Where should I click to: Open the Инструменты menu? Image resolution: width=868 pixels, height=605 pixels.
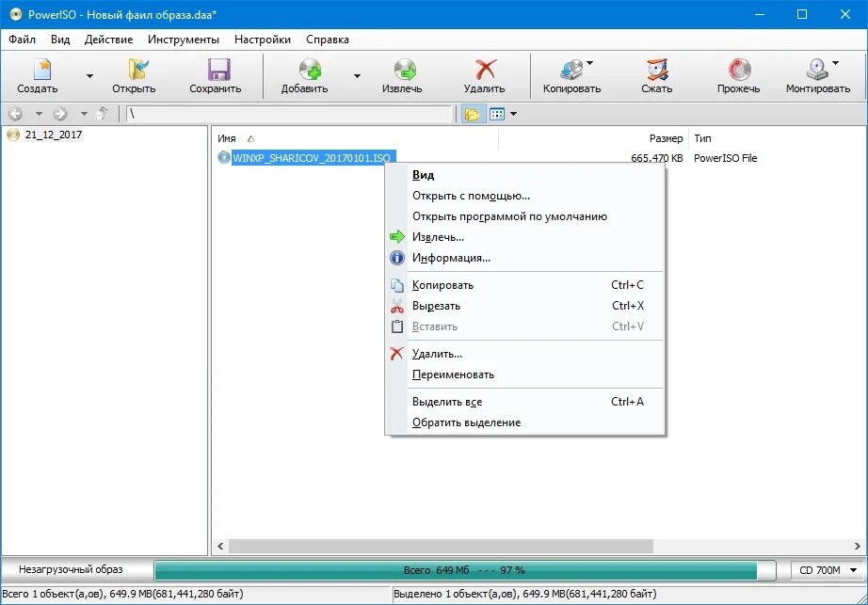(x=184, y=40)
